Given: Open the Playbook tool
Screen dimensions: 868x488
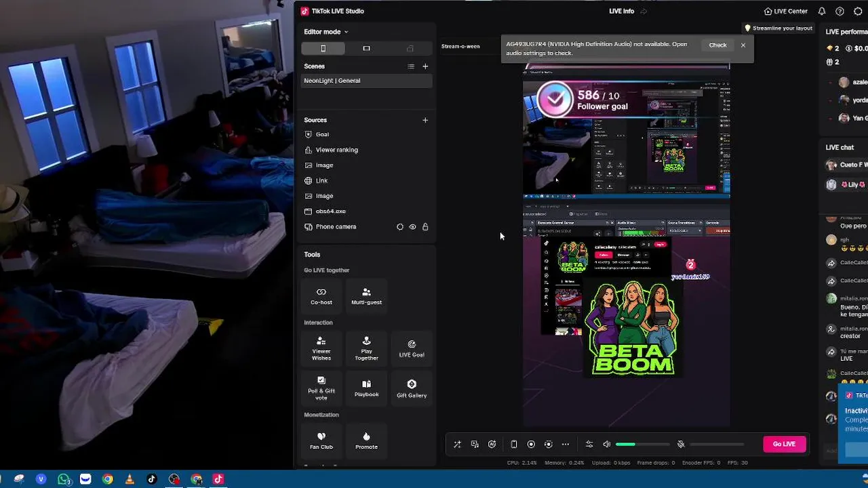Looking at the screenshot, I should pyautogui.click(x=366, y=388).
